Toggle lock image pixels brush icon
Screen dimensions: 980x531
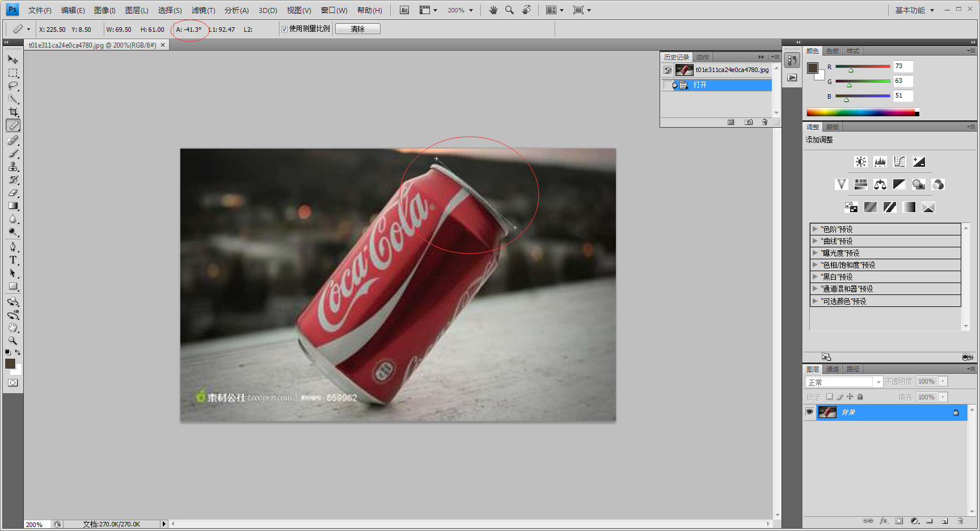click(x=840, y=397)
